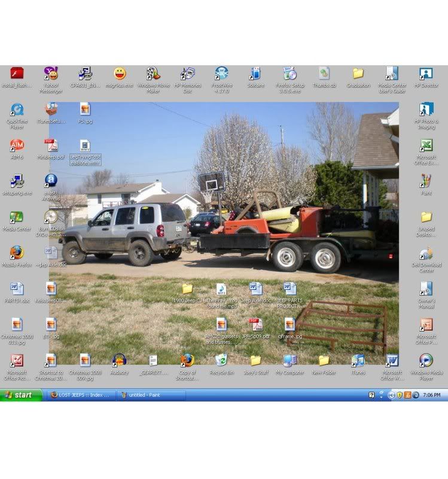Select the KelsoJeep08 image file
This screenshot has width=448, height=479.
51,289
